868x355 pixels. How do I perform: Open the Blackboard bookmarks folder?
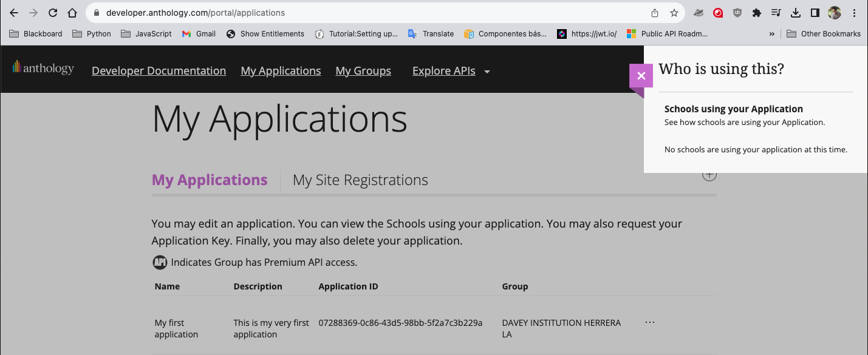[36, 34]
